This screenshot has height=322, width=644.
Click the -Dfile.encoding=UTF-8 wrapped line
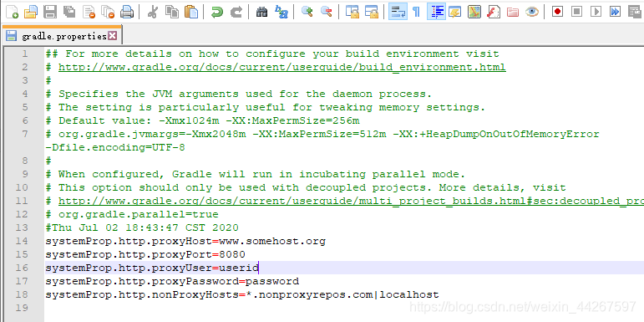point(115,148)
